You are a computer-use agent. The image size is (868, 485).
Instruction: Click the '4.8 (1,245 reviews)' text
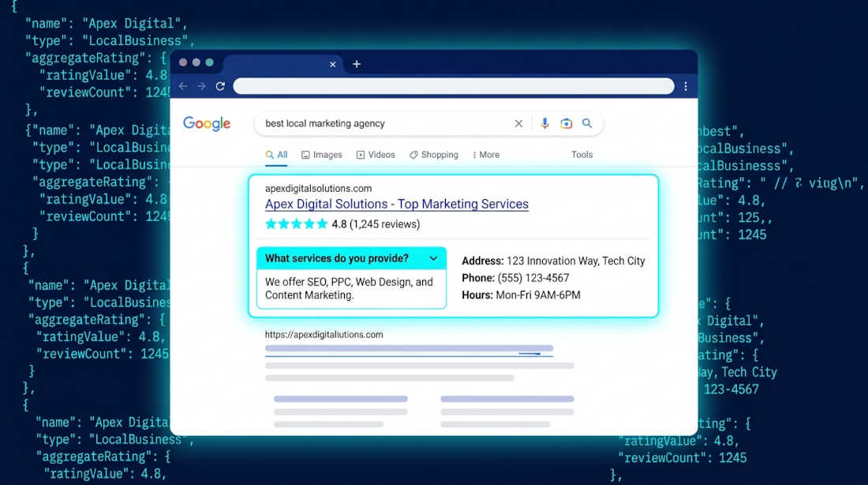point(376,224)
